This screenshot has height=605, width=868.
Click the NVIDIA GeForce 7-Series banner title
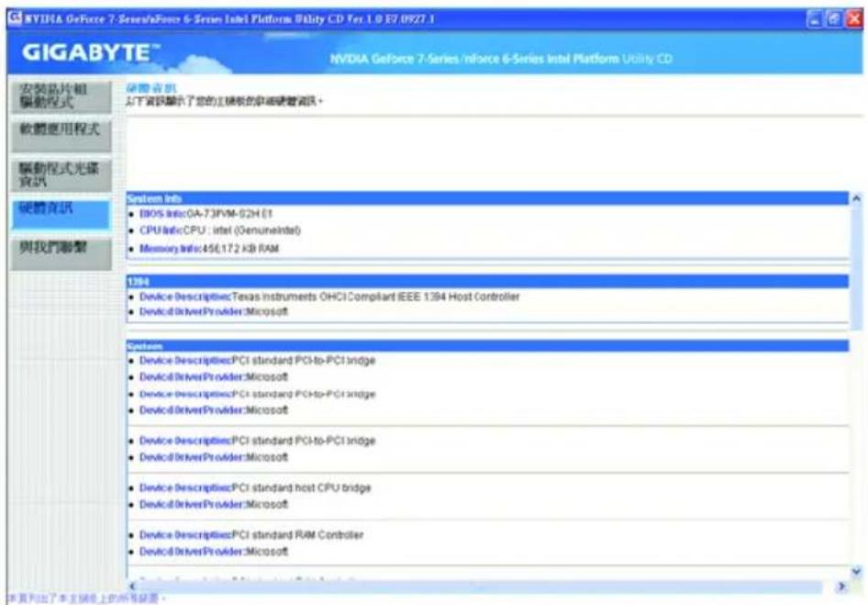(501, 59)
